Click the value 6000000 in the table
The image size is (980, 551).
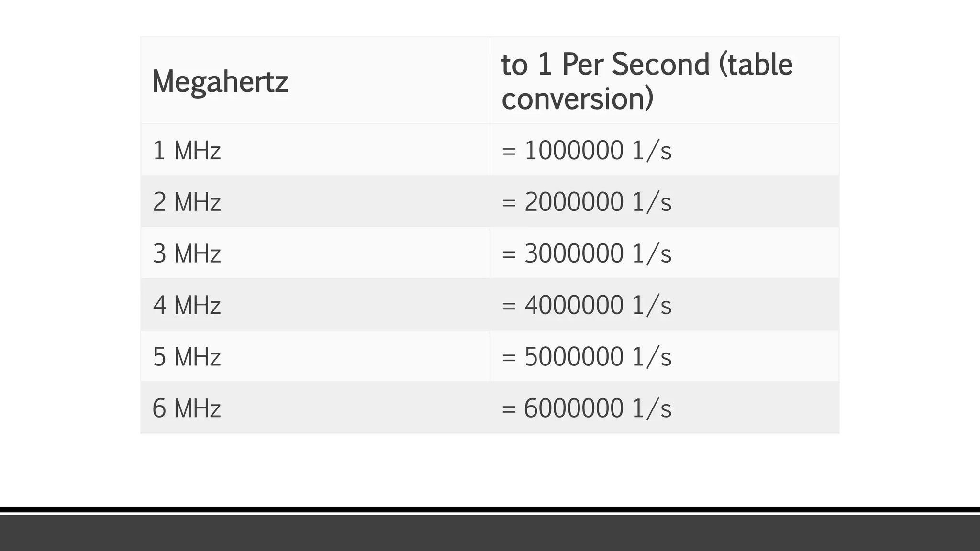point(574,408)
